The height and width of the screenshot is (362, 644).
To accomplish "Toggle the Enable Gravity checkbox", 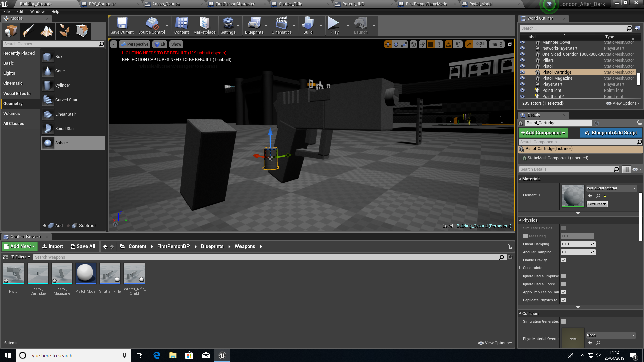I will tap(563, 260).
